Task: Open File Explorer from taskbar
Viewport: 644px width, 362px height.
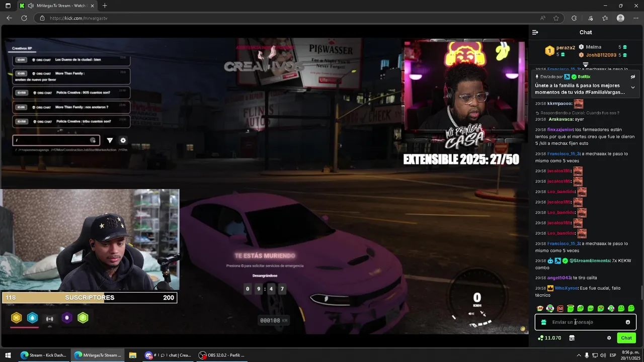Action: coord(133,355)
